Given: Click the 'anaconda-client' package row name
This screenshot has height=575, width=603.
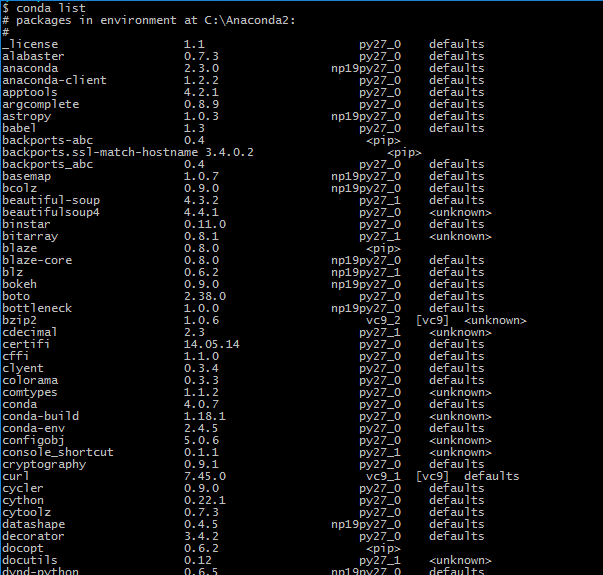Looking at the screenshot, I should [x=54, y=80].
